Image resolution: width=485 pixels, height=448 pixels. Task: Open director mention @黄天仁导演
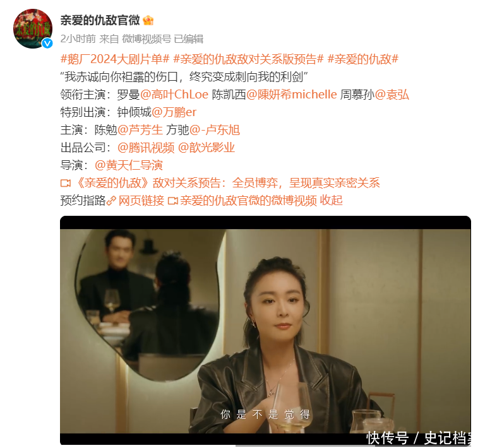[129, 165]
